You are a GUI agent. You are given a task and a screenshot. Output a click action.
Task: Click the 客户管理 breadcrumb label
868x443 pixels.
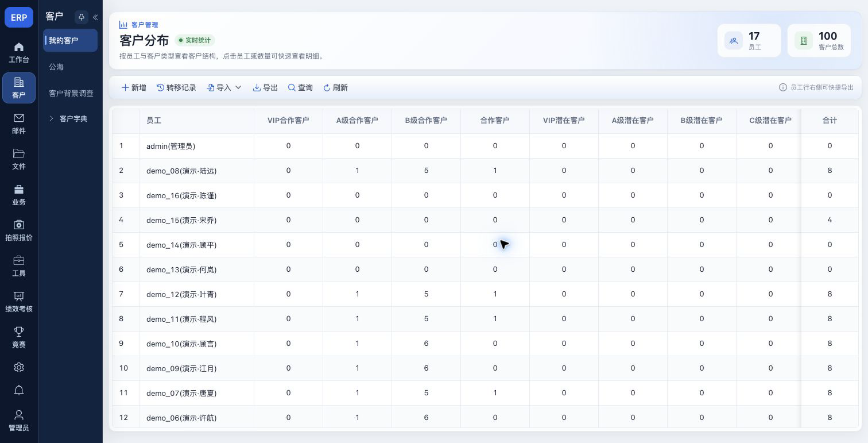click(145, 25)
